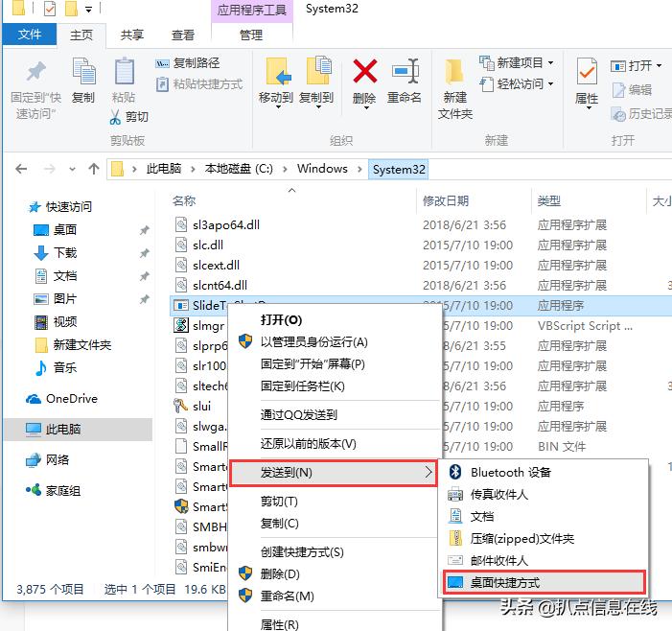
Task: Click the Copy icon in the ribbon
Action: point(83,71)
